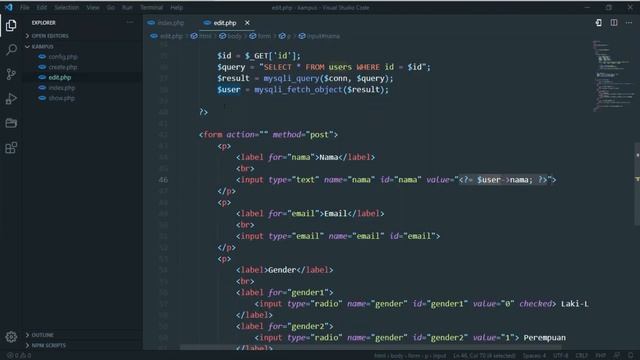Screen dimensions: 640x360
Task: Click the body breadcrumb
Action: pos(231,36)
